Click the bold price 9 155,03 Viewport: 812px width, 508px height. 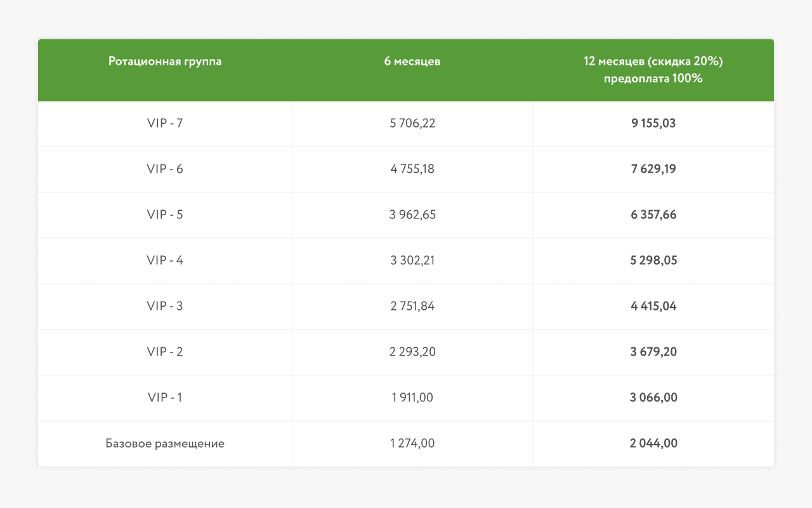click(x=653, y=124)
